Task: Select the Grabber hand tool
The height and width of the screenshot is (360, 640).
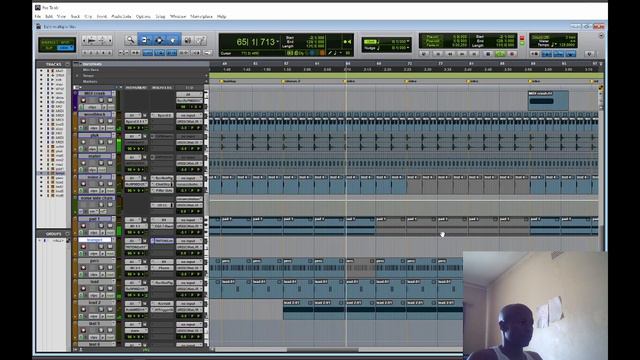Action: click(173, 40)
